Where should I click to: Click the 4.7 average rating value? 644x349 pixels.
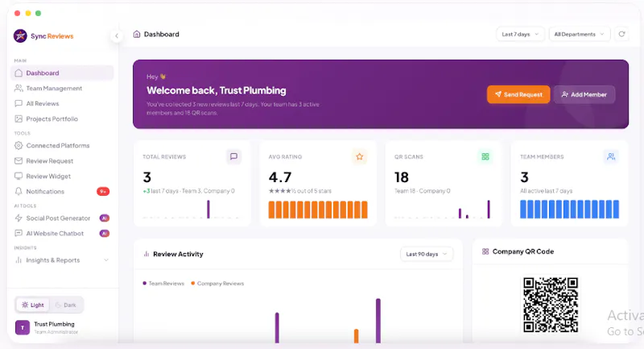280,177
